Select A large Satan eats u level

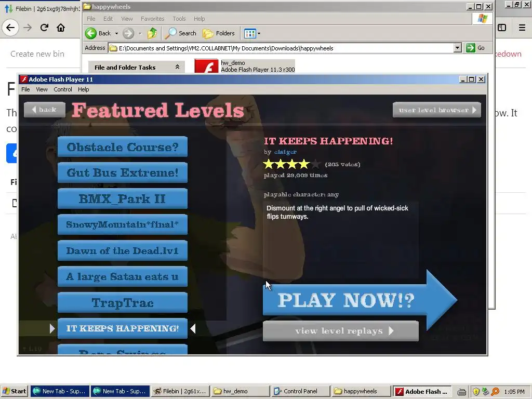(x=123, y=276)
